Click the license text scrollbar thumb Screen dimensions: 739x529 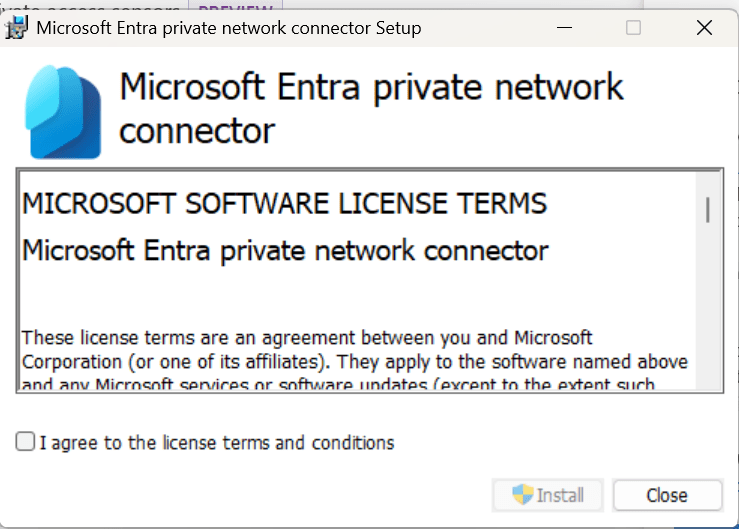(x=708, y=209)
